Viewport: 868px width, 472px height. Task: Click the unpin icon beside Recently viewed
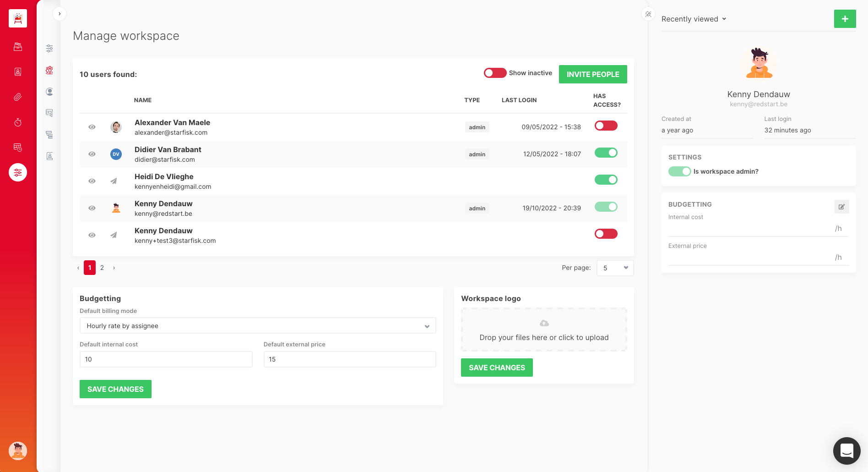point(648,14)
